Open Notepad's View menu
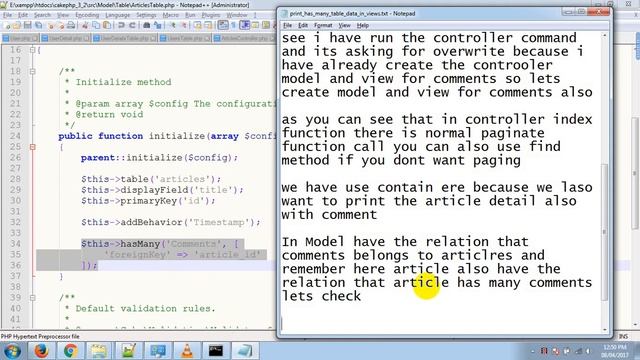This screenshot has width=640, height=360. pyautogui.click(x=344, y=25)
